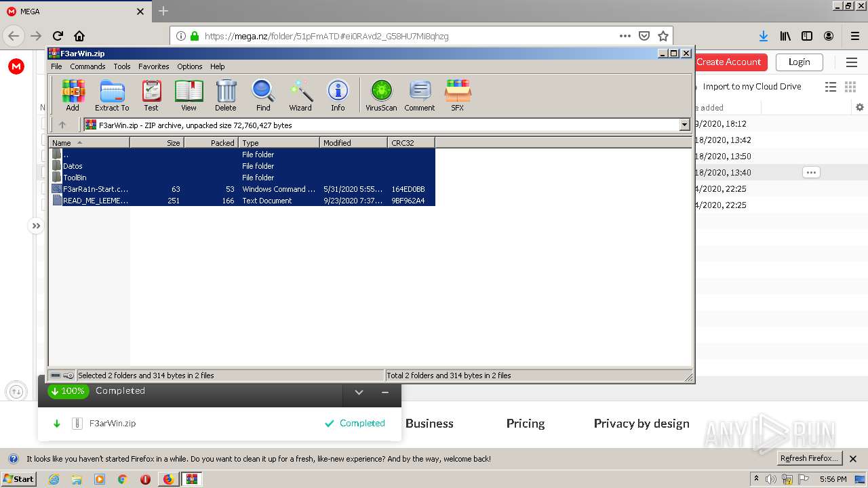Image resolution: width=868 pixels, height=488 pixels.
Task: Open WinRAR Commands menu
Action: 87,66
